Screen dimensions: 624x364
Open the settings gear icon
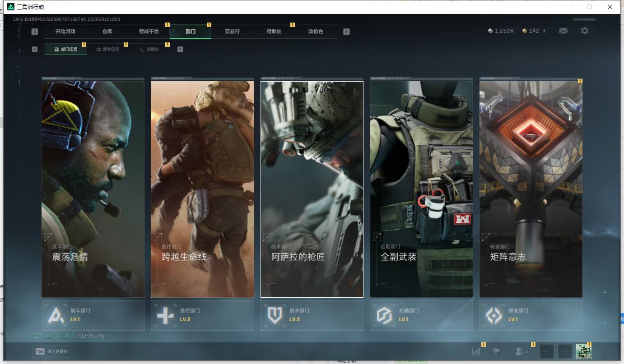click(x=585, y=31)
